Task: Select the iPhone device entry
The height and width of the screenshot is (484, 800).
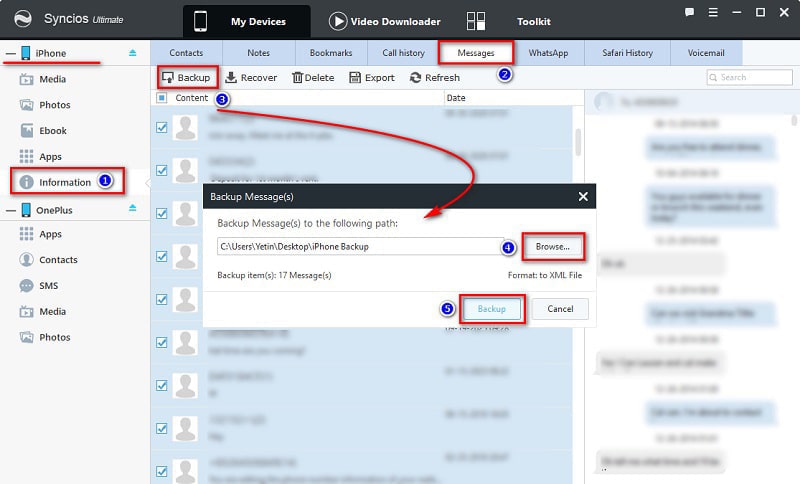Action: tap(51, 53)
